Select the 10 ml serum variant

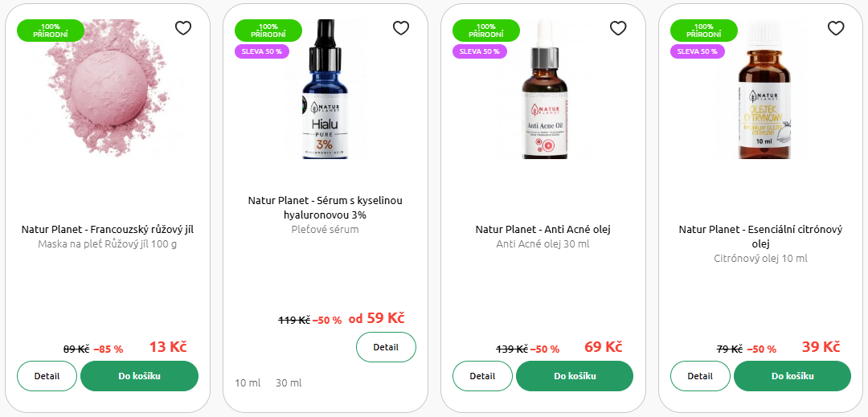coord(248,382)
